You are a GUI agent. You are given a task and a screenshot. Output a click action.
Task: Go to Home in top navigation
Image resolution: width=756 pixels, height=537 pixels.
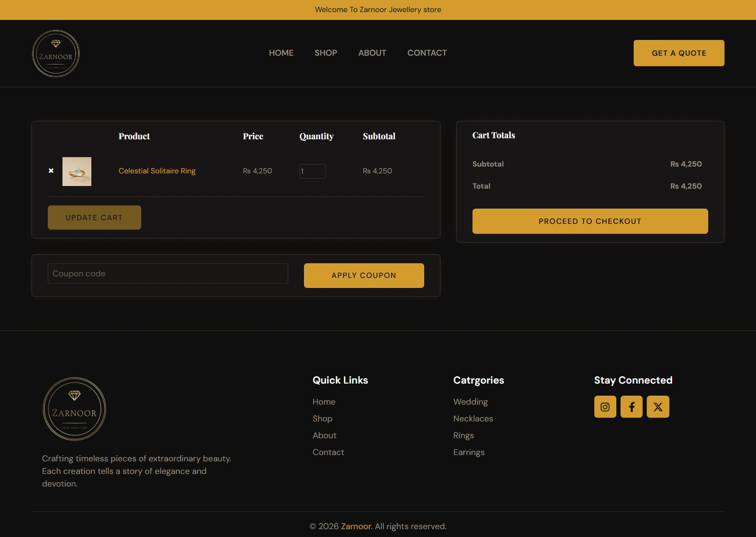point(281,53)
